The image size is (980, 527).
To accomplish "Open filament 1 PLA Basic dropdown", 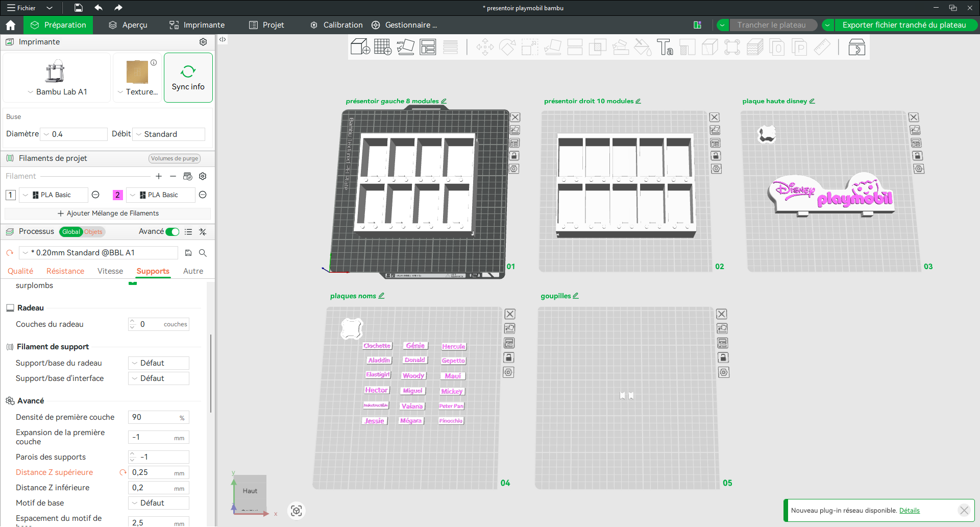I will tap(54, 195).
